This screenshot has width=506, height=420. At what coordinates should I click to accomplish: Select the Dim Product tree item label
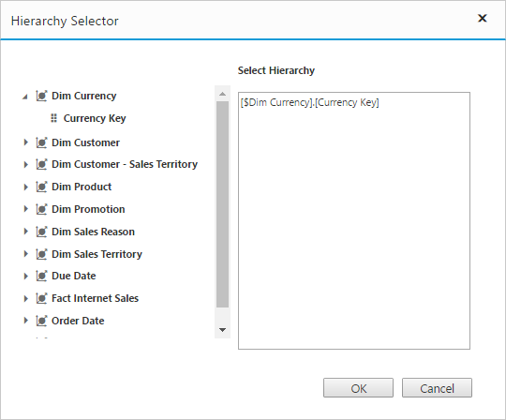pyautogui.click(x=82, y=187)
